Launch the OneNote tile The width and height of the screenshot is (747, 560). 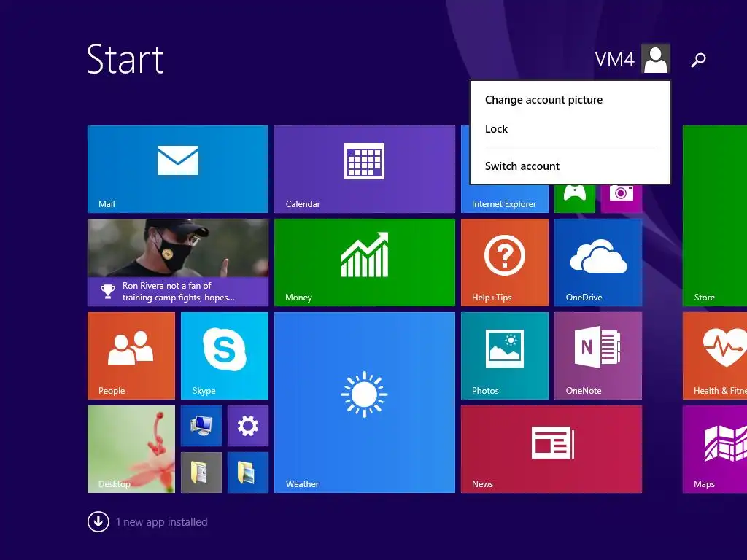598,356
